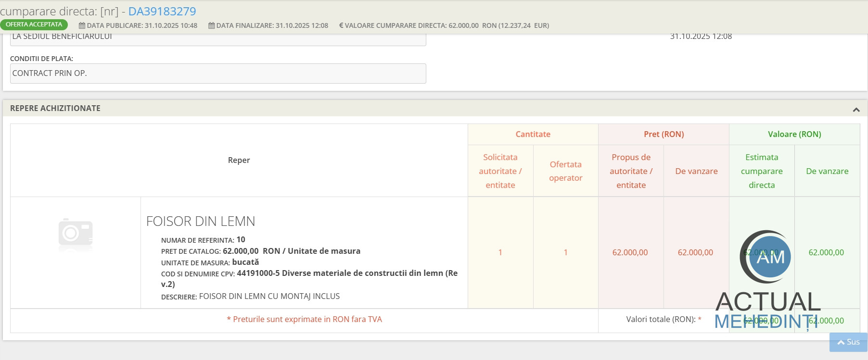The width and height of the screenshot is (868, 360).
Task: Click the FOISOR DIN LEMN item title
Action: (201, 221)
